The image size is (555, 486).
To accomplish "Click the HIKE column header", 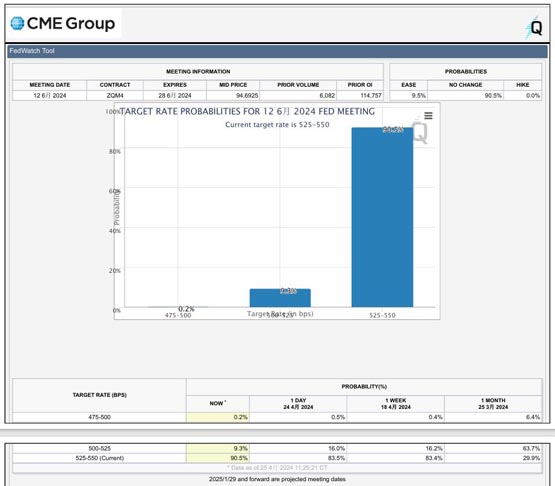I will tap(522, 85).
